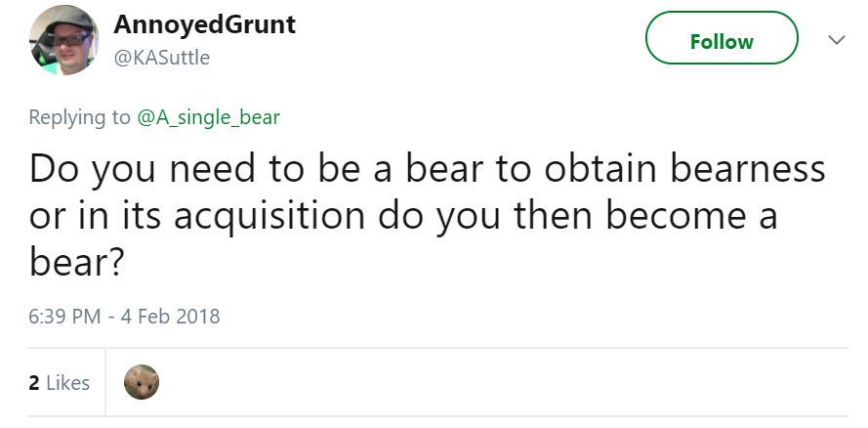Click the AnnoyedGrunt display name

point(205,24)
